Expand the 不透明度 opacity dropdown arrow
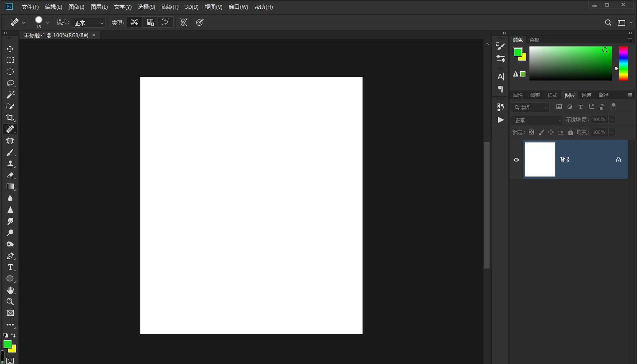Image resolution: width=637 pixels, height=364 pixels. [x=612, y=119]
